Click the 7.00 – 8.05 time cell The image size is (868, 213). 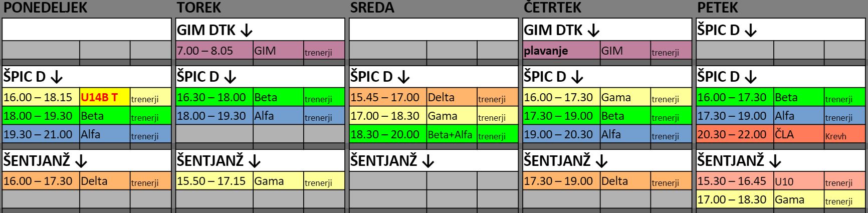[x=214, y=51]
